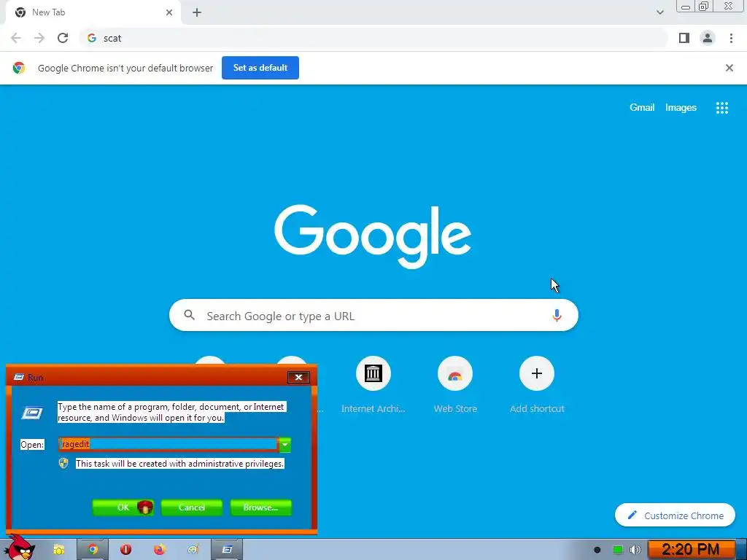Click the 'This task will be created with administrative privileges.' text

(179, 464)
